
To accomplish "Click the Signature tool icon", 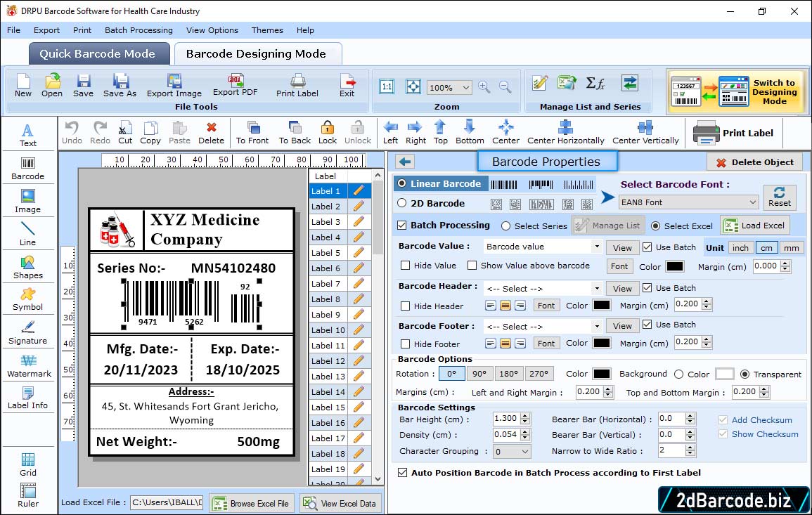I will pyautogui.click(x=28, y=328).
